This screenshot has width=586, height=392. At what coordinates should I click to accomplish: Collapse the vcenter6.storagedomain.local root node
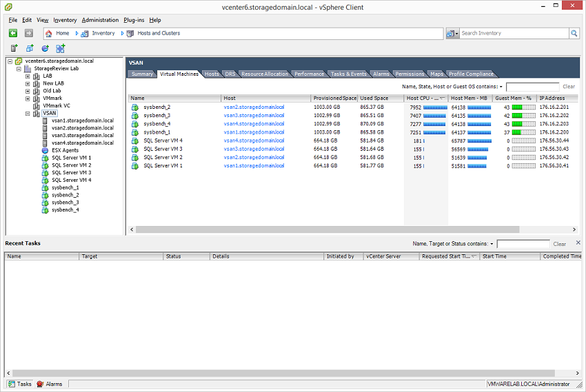point(10,61)
